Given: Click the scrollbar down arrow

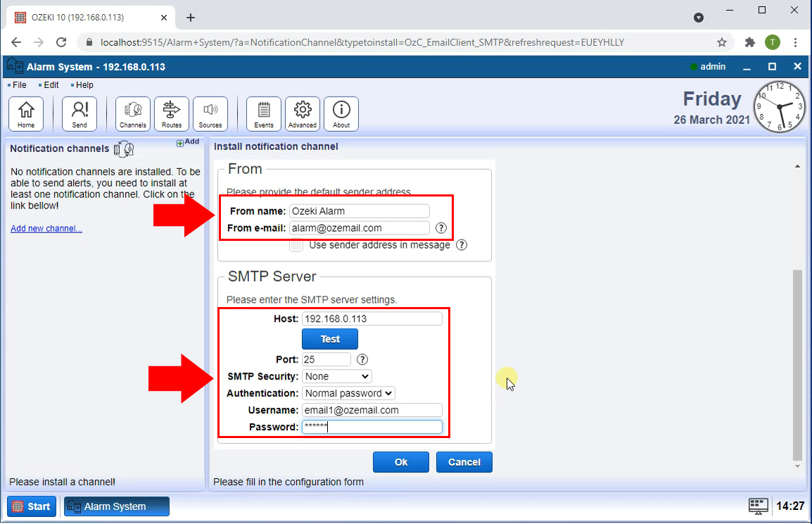Looking at the screenshot, I should 797,466.
